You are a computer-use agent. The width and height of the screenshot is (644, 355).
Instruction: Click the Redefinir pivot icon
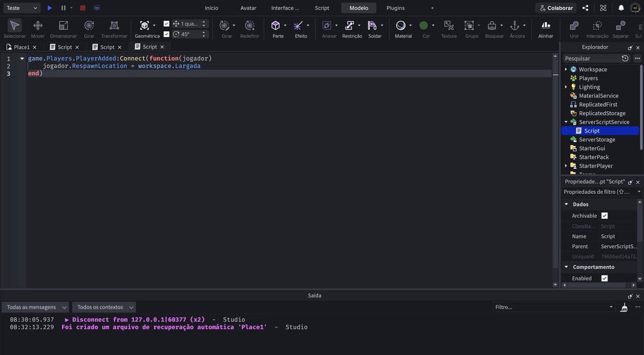point(250,25)
